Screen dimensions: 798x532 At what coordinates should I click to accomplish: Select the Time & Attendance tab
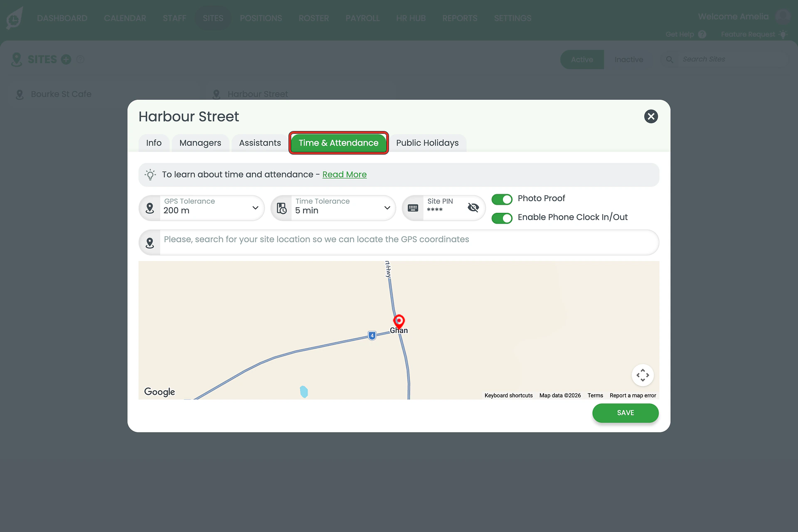[339, 143]
